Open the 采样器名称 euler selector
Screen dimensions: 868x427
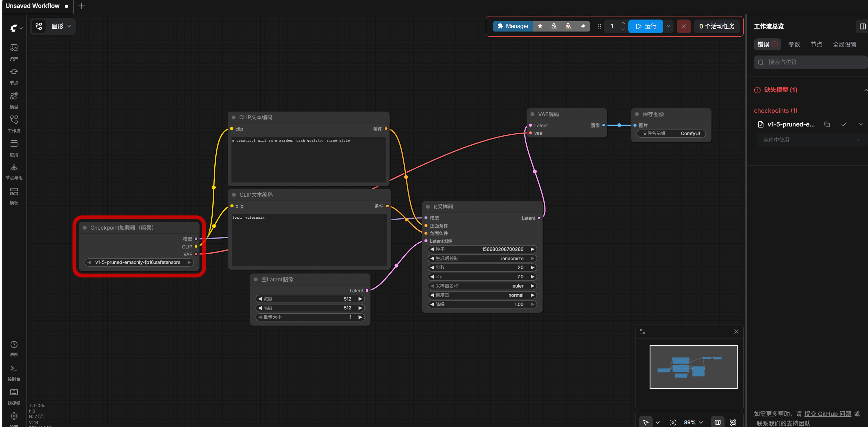pos(482,286)
